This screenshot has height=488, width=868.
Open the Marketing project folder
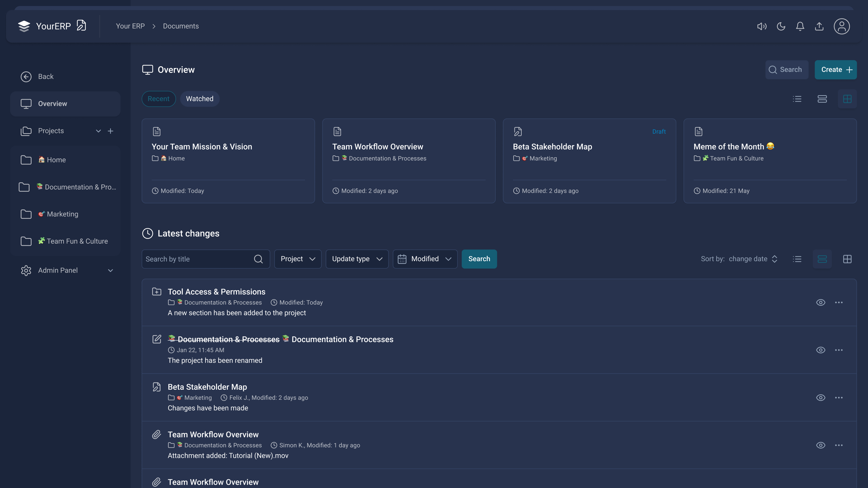pos(65,214)
